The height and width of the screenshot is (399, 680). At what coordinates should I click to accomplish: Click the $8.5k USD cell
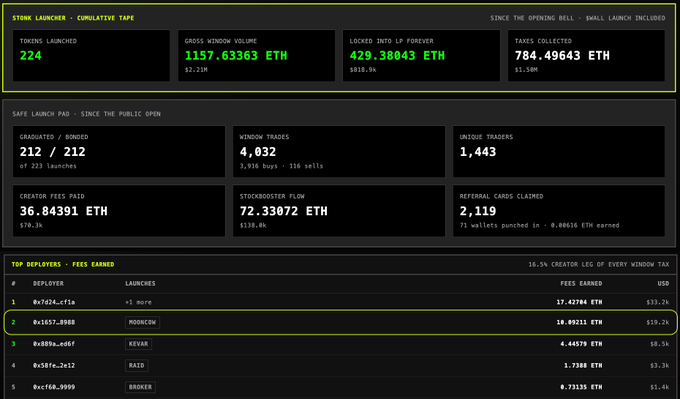point(659,344)
